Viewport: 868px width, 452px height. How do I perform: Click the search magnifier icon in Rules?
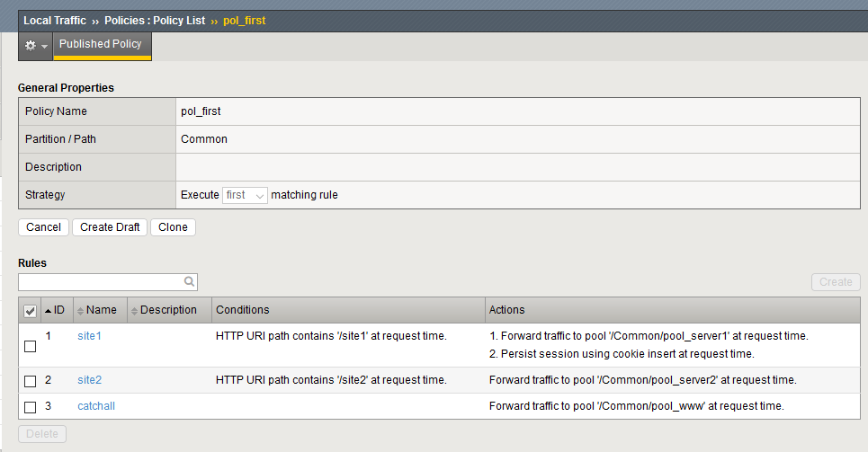point(189,281)
